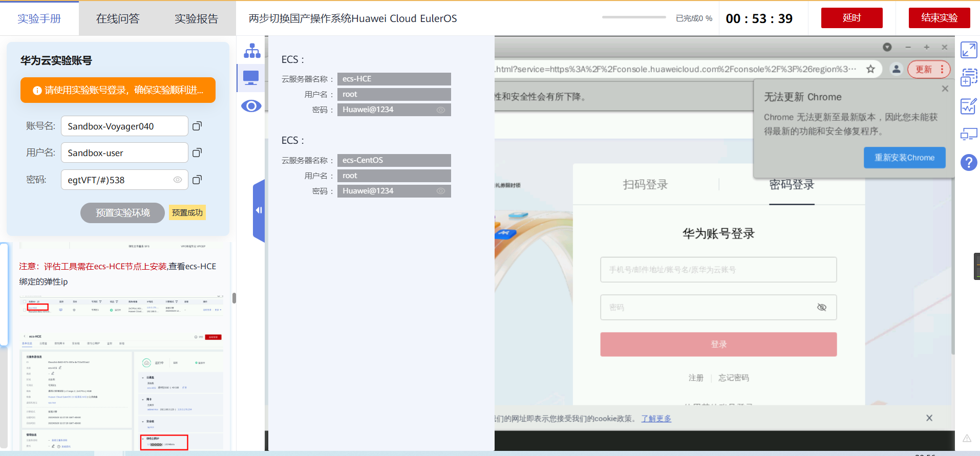
Task: Switch to the 在线问答 tab
Action: point(118,18)
